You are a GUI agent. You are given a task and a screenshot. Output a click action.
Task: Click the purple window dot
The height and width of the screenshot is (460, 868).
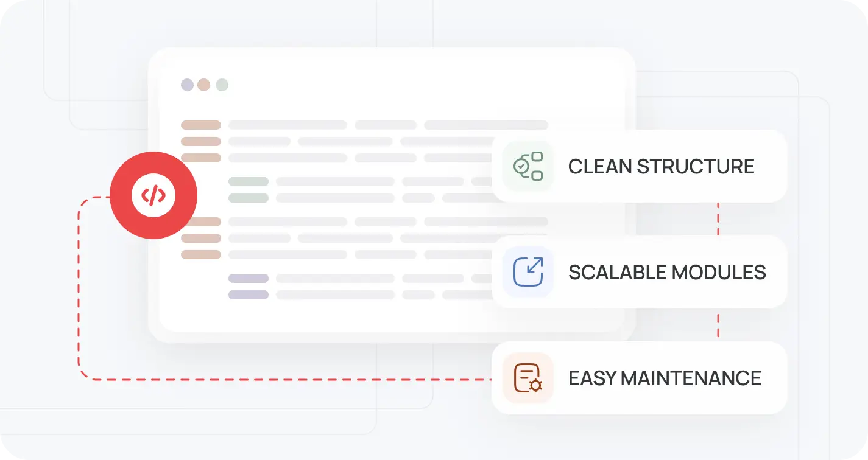click(187, 85)
